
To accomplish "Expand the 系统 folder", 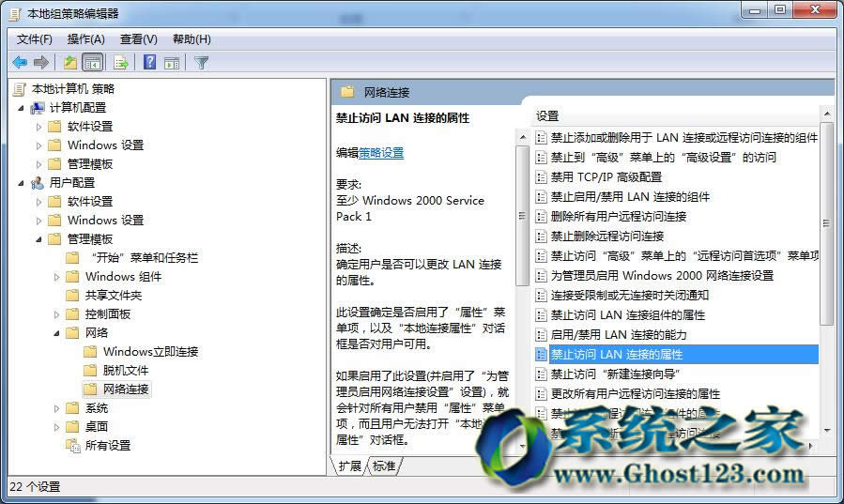I will click(x=56, y=408).
